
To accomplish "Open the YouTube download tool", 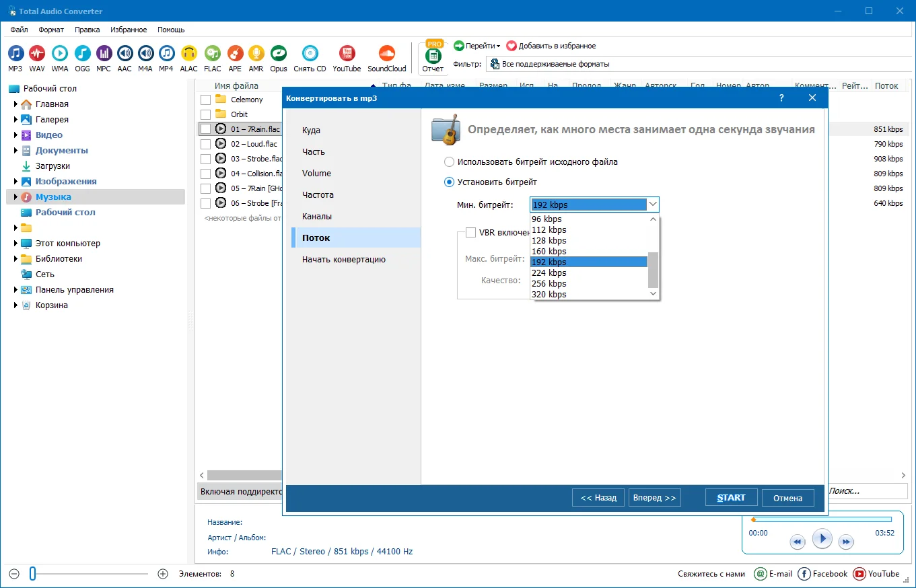I will click(x=347, y=54).
